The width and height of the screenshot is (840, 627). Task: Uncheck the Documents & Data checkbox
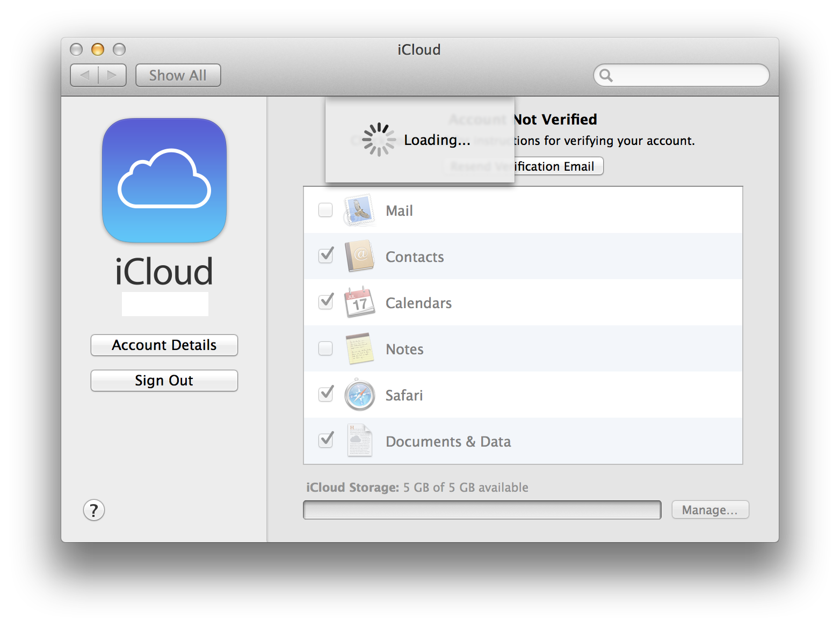325,440
